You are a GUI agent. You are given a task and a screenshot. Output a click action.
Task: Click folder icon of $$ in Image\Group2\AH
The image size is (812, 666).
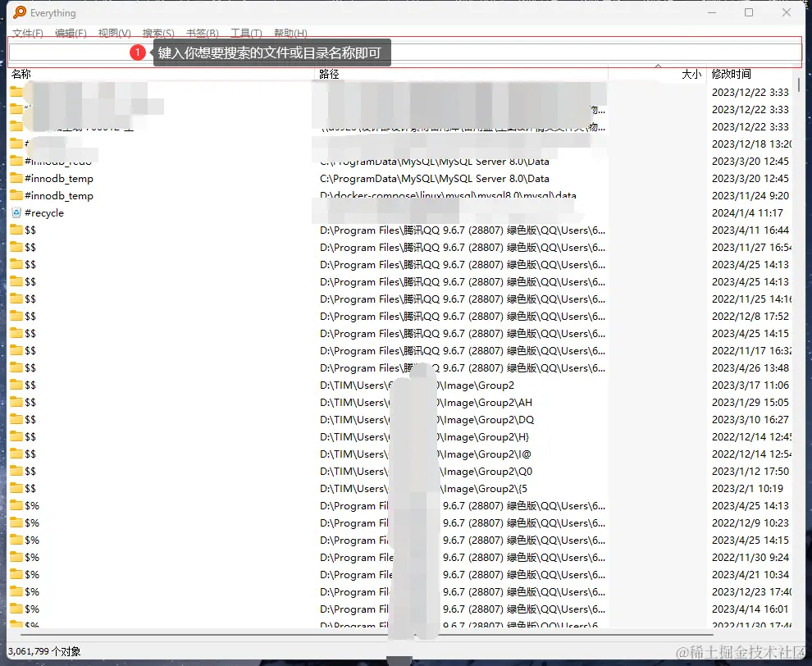tap(16, 402)
